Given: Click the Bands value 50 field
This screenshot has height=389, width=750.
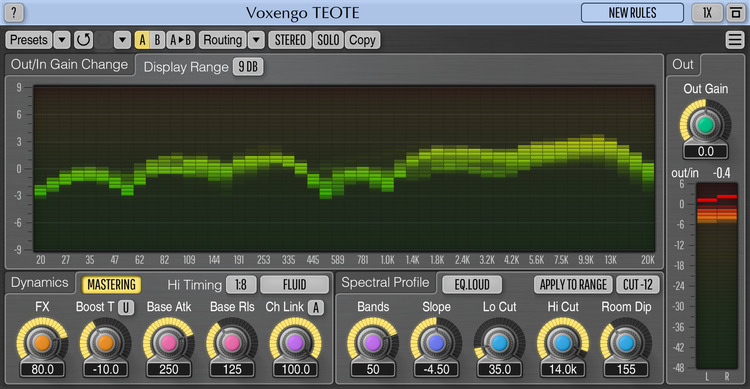Looking at the screenshot, I should point(373,369).
